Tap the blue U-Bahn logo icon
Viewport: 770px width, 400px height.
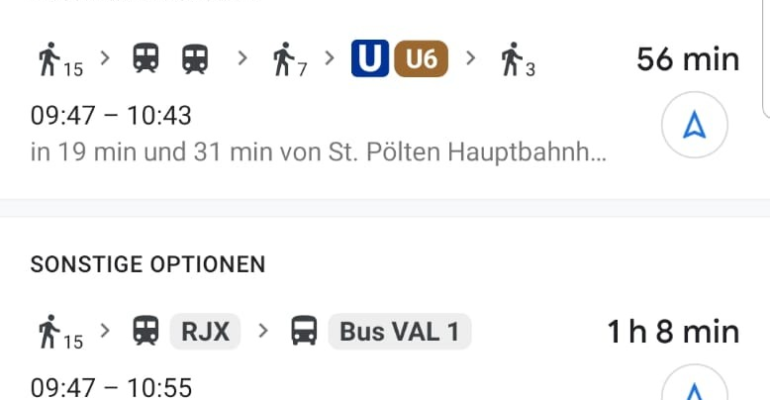point(370,58)
